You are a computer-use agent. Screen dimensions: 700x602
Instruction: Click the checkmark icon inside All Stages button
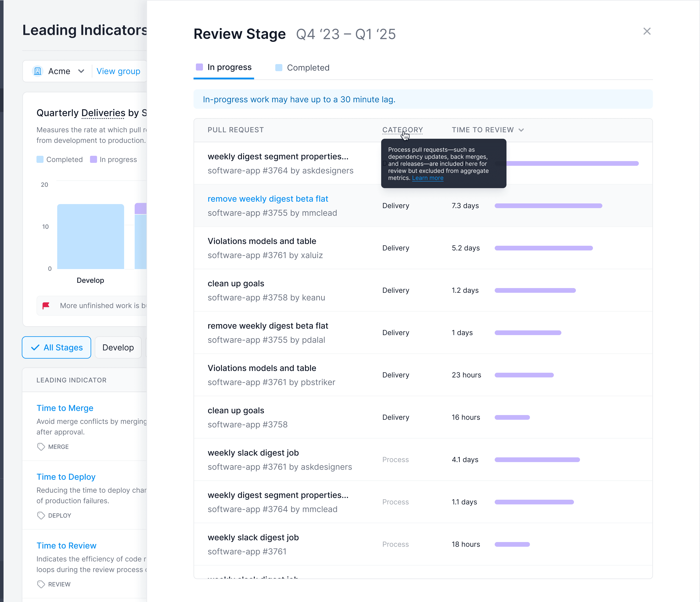point(35,347)
